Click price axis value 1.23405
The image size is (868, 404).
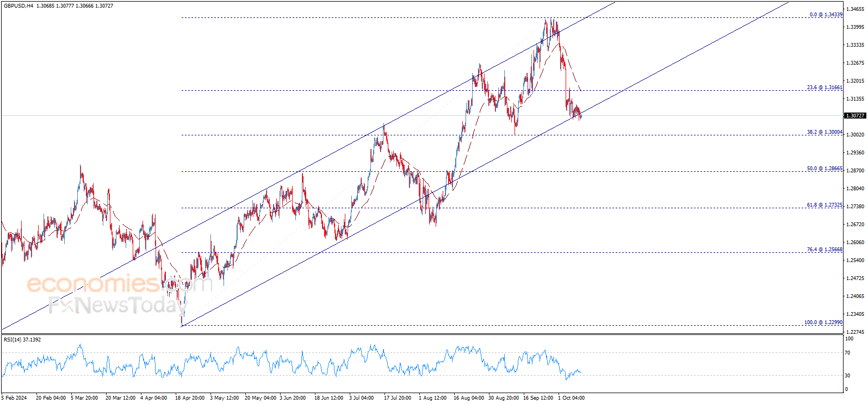[x=855, y=314]
